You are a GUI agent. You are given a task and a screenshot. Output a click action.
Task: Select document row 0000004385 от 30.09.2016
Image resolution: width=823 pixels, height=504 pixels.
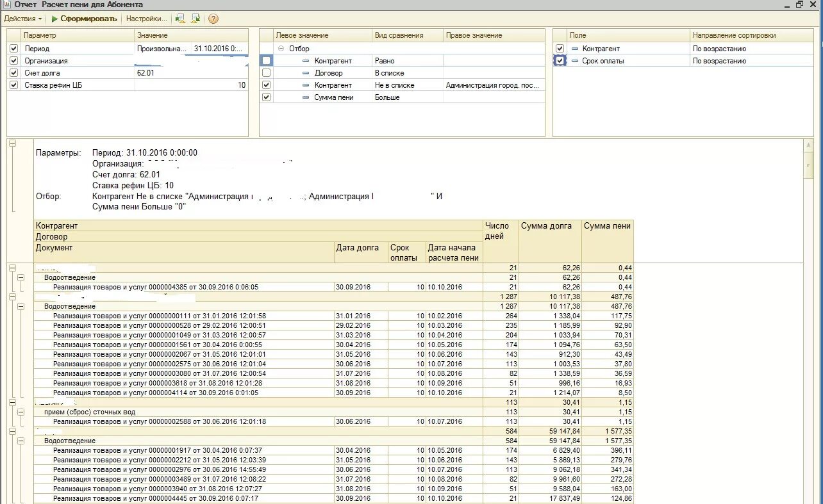tap(156, 287)
